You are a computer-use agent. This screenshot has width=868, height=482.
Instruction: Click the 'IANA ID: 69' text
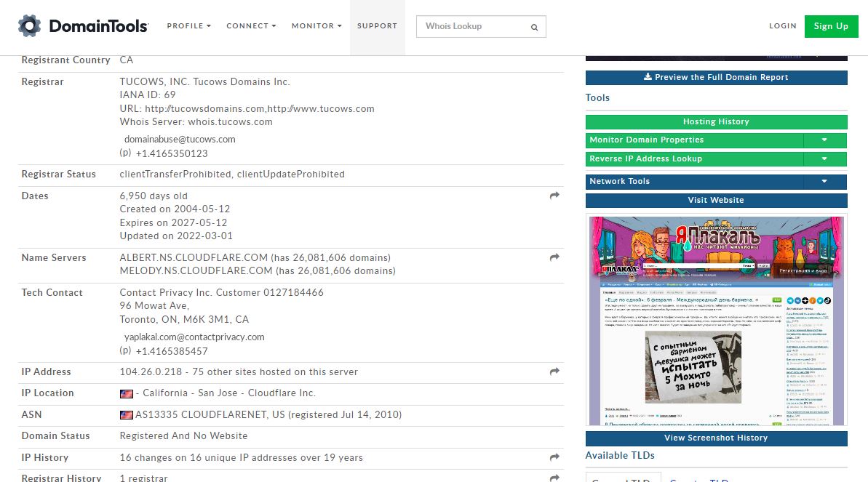tap(148, 95)
